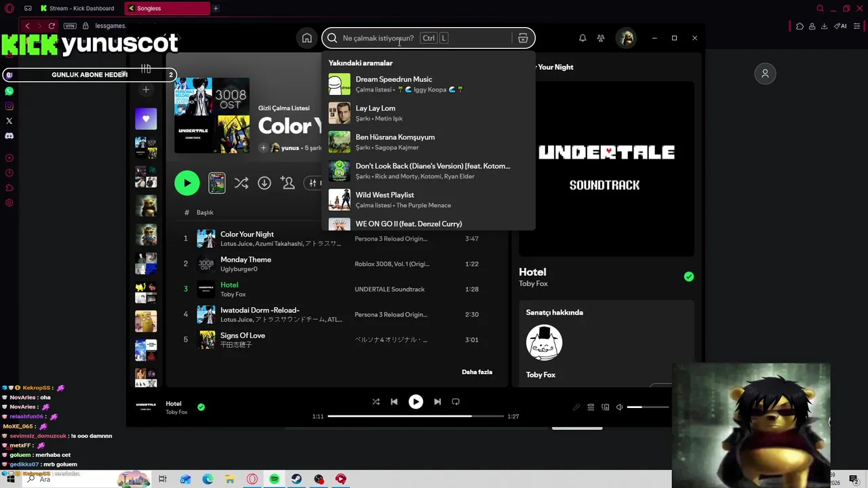
Task: Open the Toby Fox artist avatar in 'Sanatçı hakkında'
Action: coord(544,342)
